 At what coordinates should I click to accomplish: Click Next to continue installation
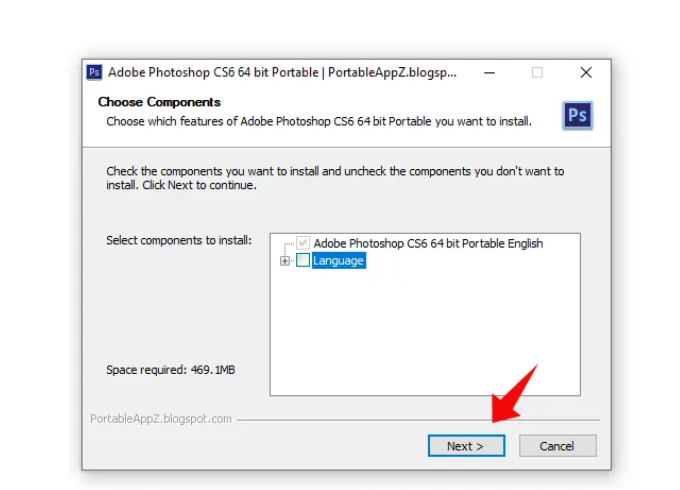coord(466,446)
